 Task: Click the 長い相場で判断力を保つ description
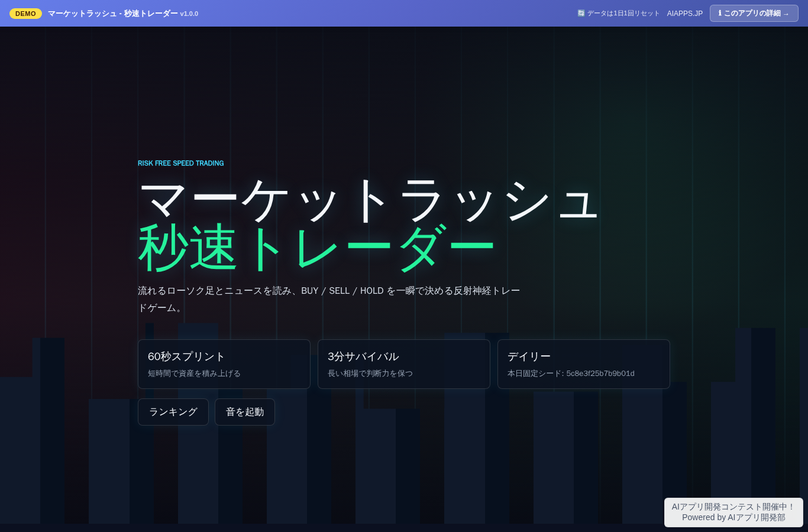370,374
